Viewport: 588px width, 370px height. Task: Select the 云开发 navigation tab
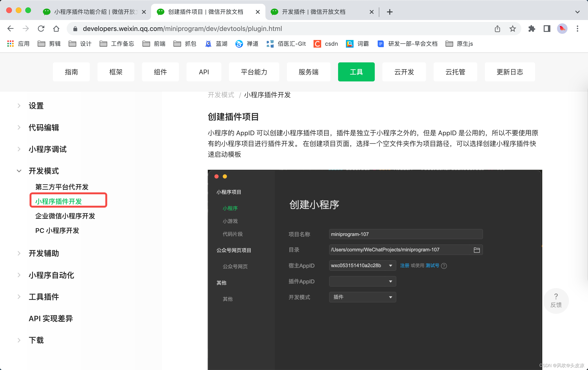[x=404, y=72]
